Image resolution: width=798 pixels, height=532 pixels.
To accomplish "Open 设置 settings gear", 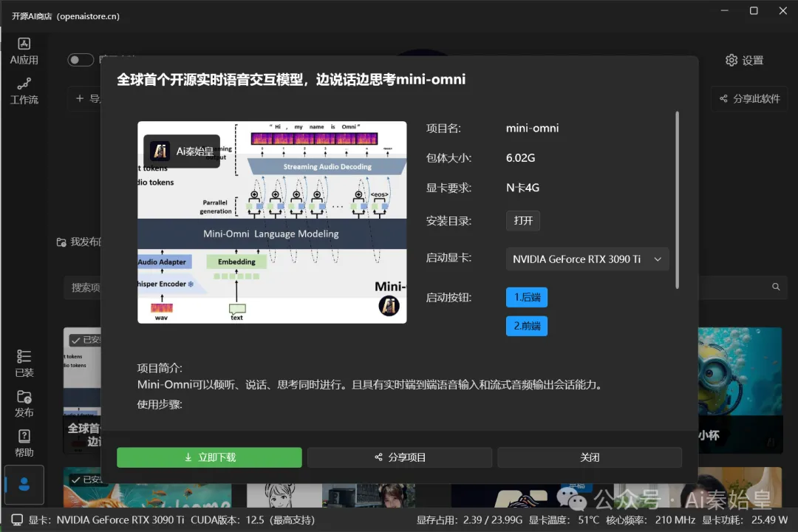I will pyautogui.click(x=744, y=60).
